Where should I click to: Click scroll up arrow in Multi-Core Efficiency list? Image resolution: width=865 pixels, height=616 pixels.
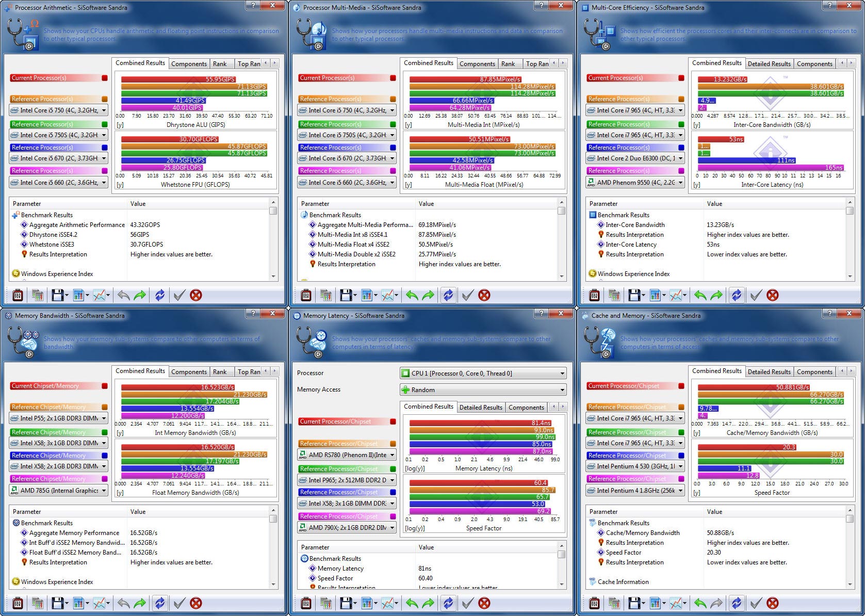click(x=850, y=202)
